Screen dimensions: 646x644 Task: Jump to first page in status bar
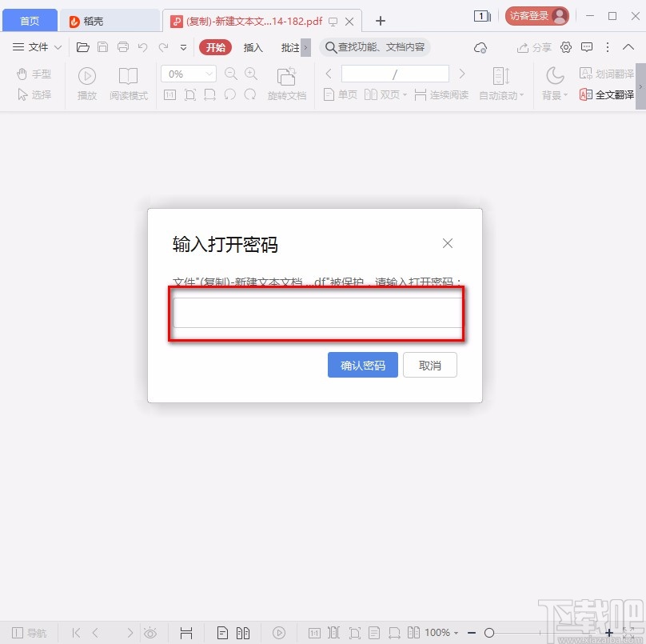tap(76, 633)
